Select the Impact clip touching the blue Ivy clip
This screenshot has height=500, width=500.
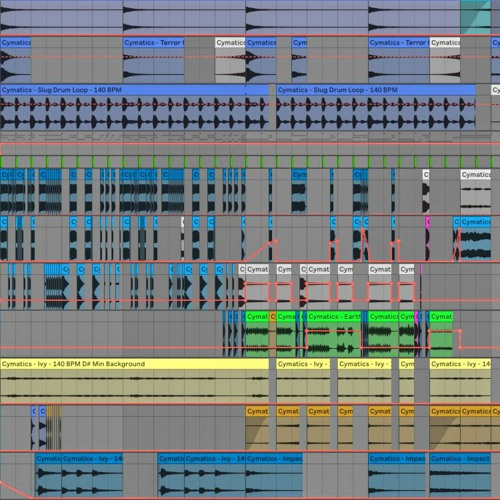274,475
